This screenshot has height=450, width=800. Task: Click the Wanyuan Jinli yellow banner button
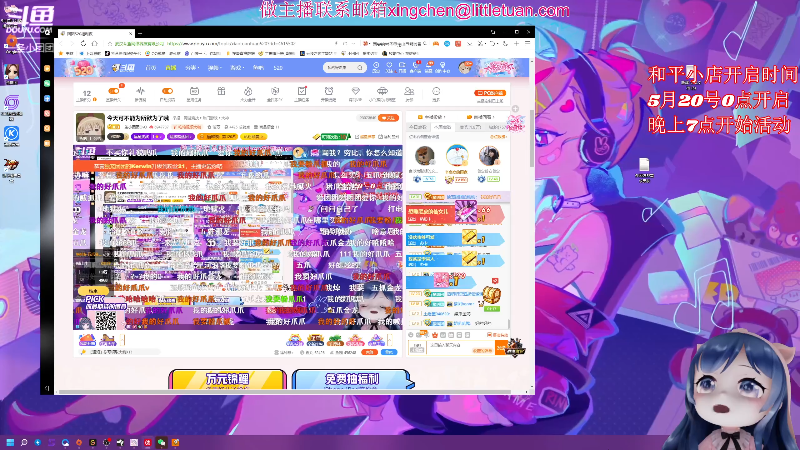pyautogui.click(x=228, y=380)
